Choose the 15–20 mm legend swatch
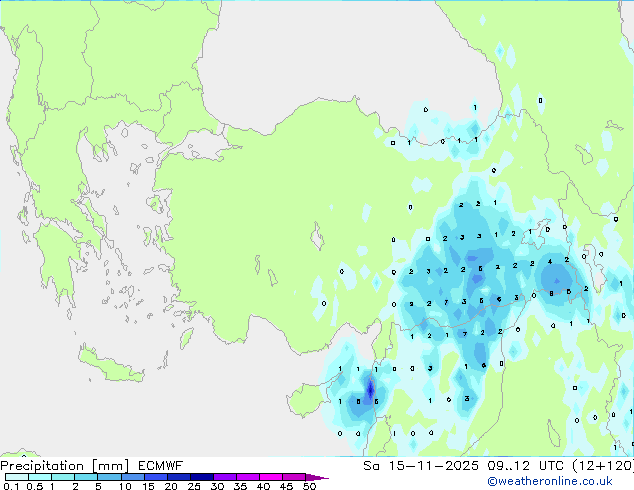The height and width of the screenshot is (490, 634). (155, 477)
